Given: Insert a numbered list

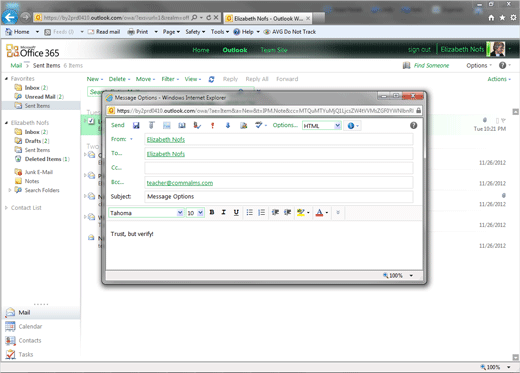Looking at the screenshot, I should click(262, 213).
